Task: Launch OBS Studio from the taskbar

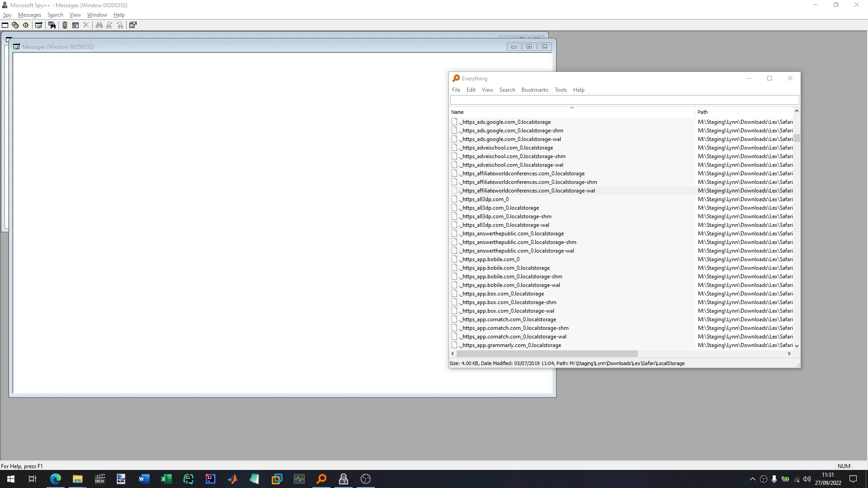Action: pos(365,479)
